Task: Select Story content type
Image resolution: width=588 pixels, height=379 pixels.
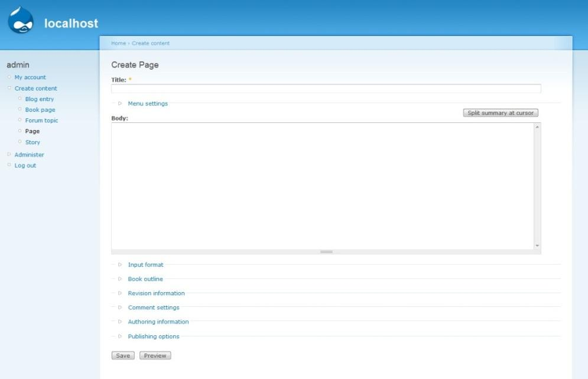Action: click(33, 142)
